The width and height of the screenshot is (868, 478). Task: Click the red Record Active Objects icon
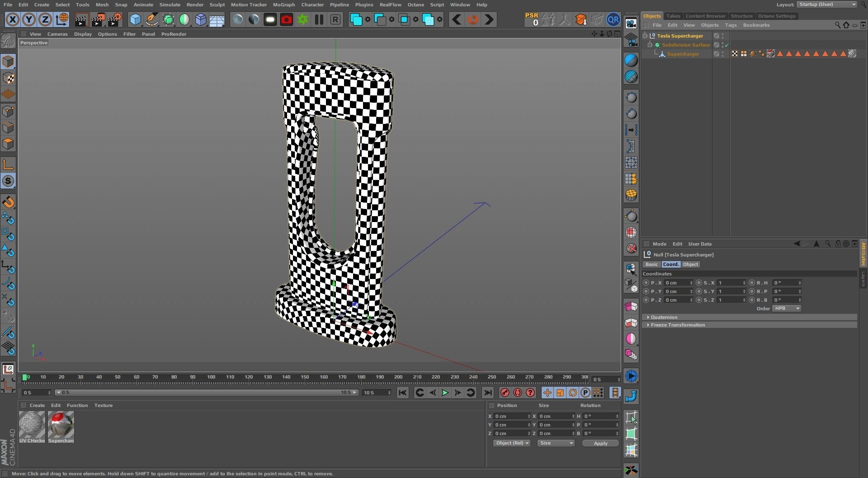pos(505,393)
